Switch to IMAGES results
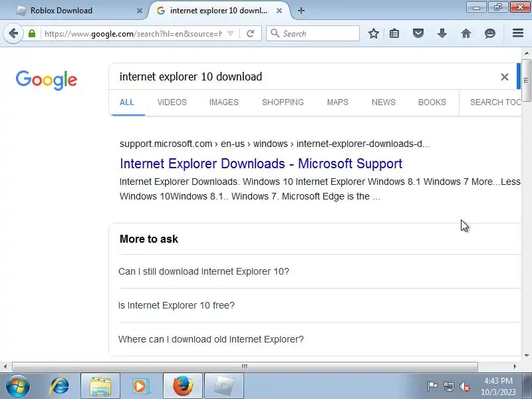 224,102
